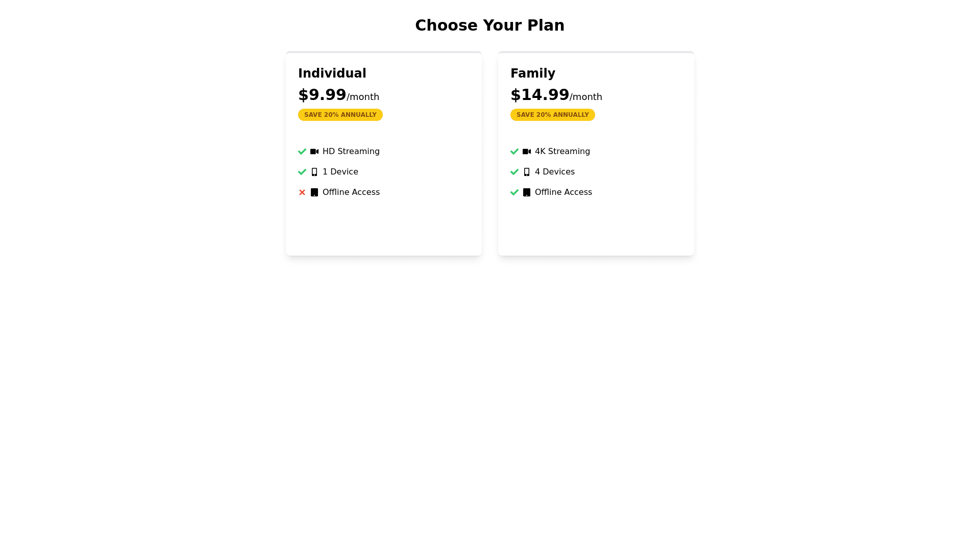Click the phone icon beside 1 Device
Image resolution: width=980 pixels, height=551 pixels.
tap(314, 172)
